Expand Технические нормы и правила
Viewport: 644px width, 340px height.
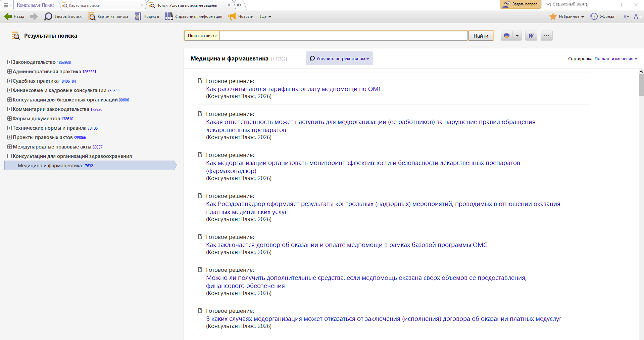pos(10,128)
